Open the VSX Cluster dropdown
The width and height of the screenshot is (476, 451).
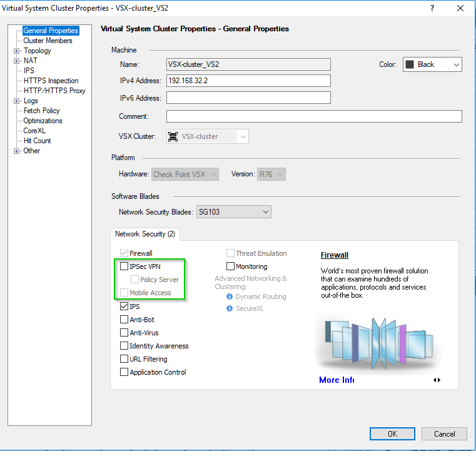[x=207, y=136]
